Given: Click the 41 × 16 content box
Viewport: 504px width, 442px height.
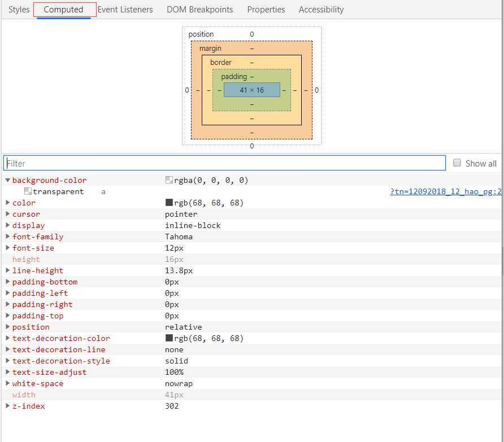Looking at the screenshot, I should pos(251,90).
